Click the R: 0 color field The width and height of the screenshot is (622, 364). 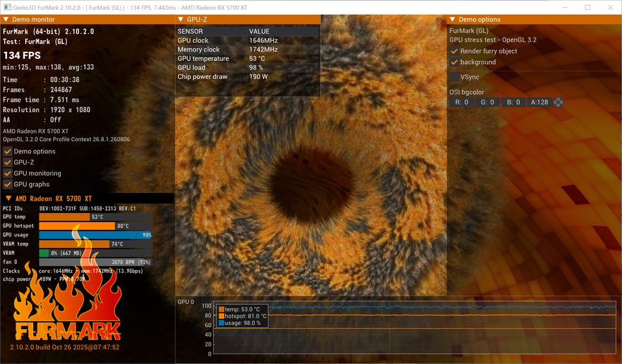[x=461, y=102]
